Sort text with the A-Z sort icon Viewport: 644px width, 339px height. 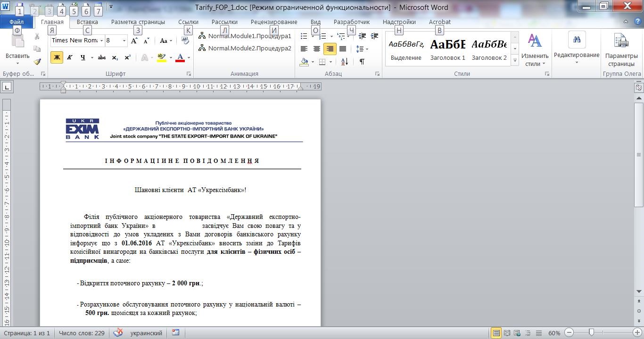(x=345, y=61)
